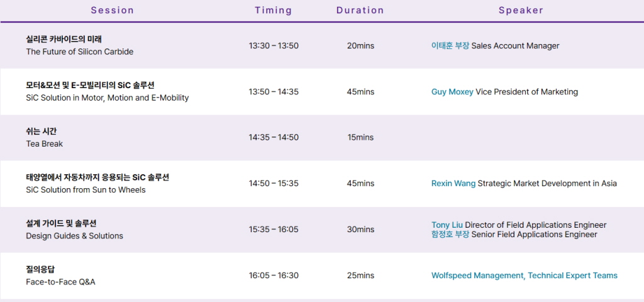Open Guy Moxey speaker link
This screenshot has height=302, width=644.
[x=452, y=92]
